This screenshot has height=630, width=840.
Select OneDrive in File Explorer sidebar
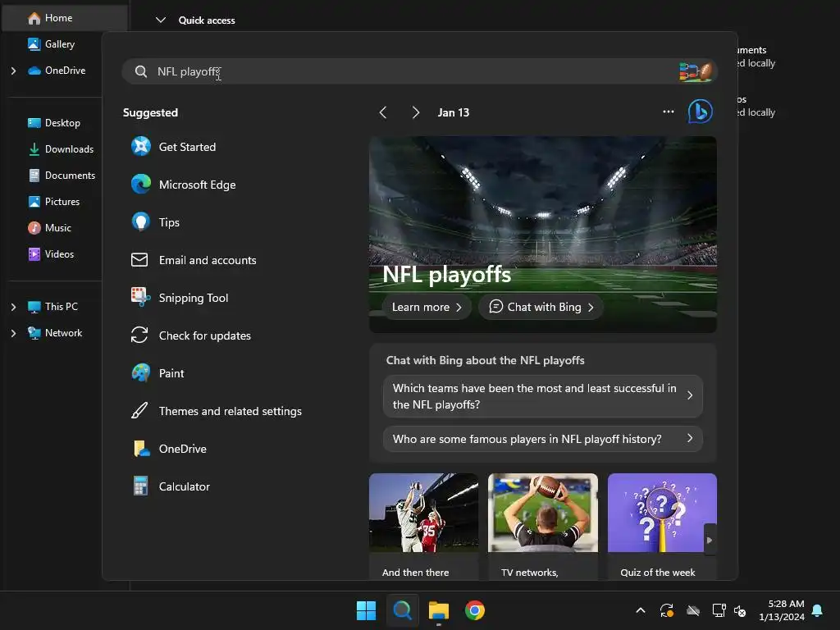pos(57,71)
